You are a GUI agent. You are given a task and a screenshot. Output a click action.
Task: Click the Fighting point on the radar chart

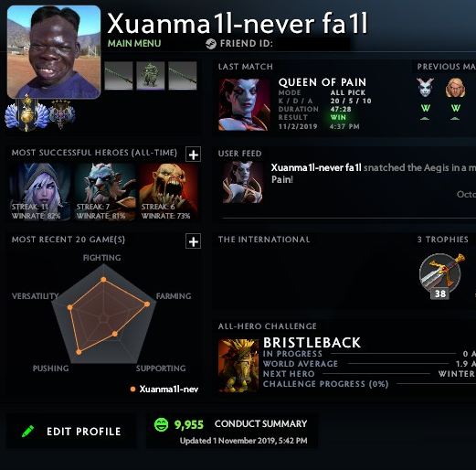103,279
